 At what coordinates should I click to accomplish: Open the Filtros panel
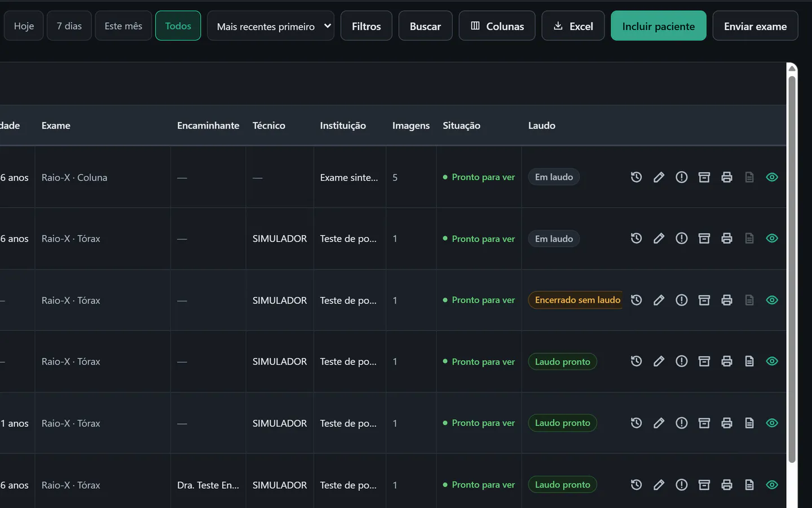367,26
